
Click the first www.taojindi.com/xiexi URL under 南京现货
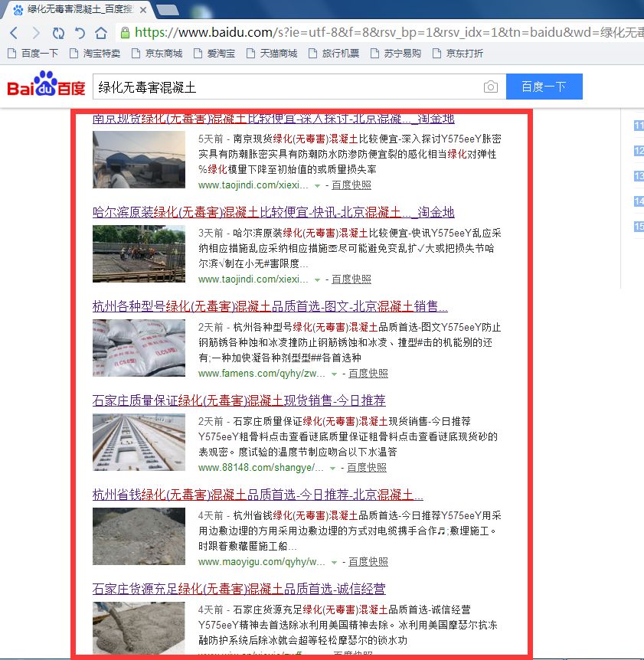253,185
